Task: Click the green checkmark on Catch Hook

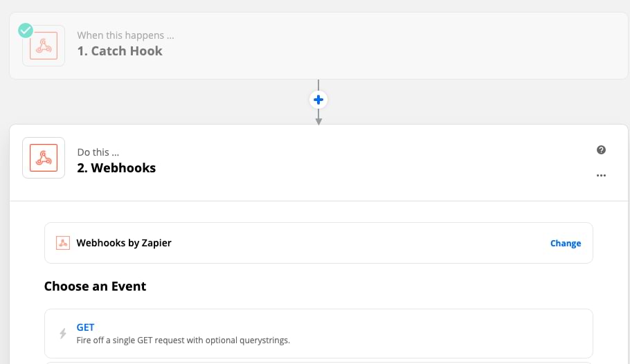Action: click(x=26, y=30)
